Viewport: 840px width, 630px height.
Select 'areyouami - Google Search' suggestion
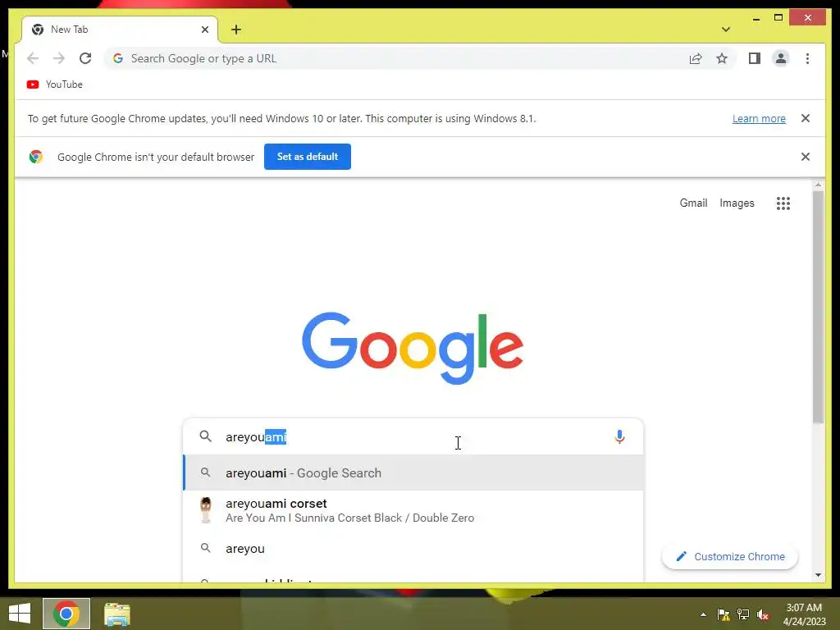413,472
